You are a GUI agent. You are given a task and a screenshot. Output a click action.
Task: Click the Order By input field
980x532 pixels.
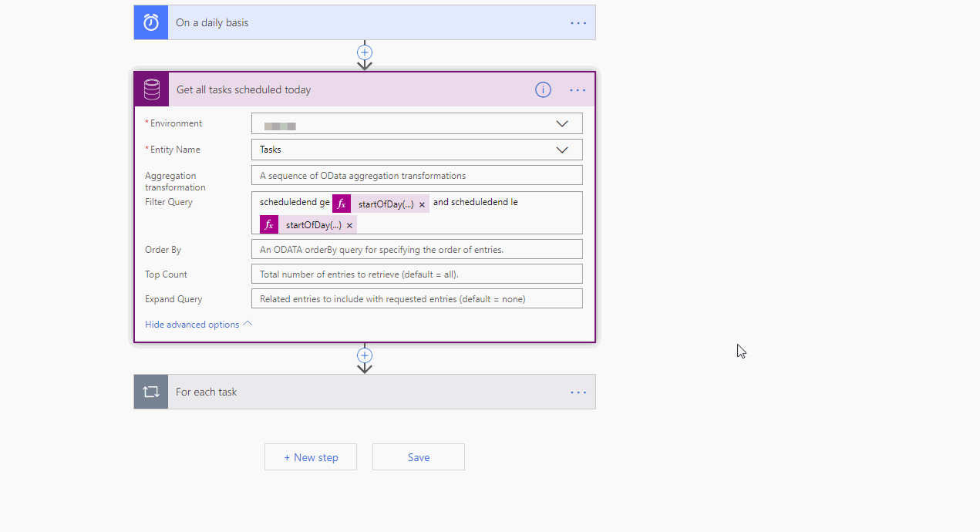point(416,248)
